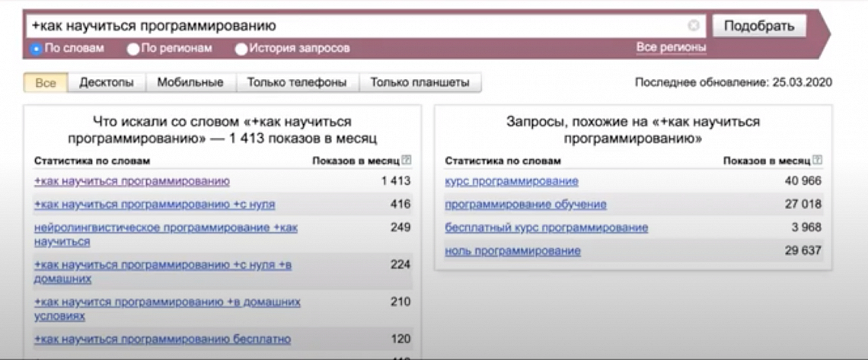Switch to the 'Десктопы' tab

[x=107, y=82]
